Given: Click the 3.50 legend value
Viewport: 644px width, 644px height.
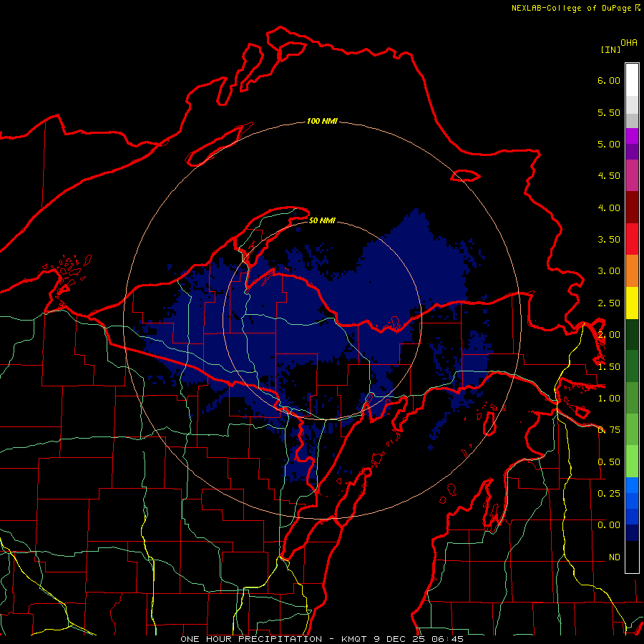Looking at the screenshot, I should tap(609, 240).
